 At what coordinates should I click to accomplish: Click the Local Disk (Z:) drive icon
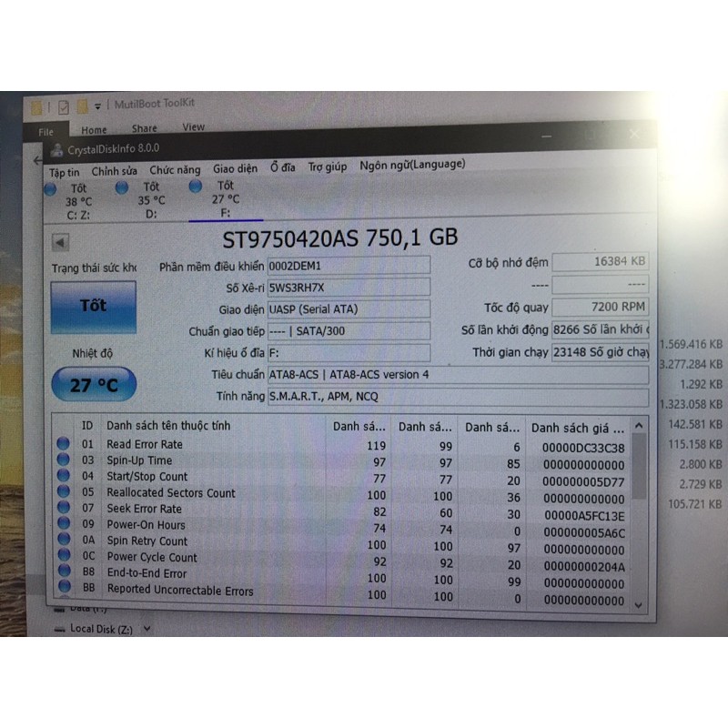(x=59, y=629)
